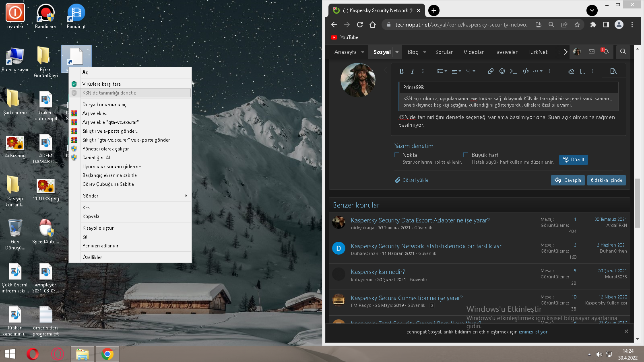Expand the Blog dropdown arrow

[x=425, y=52]
